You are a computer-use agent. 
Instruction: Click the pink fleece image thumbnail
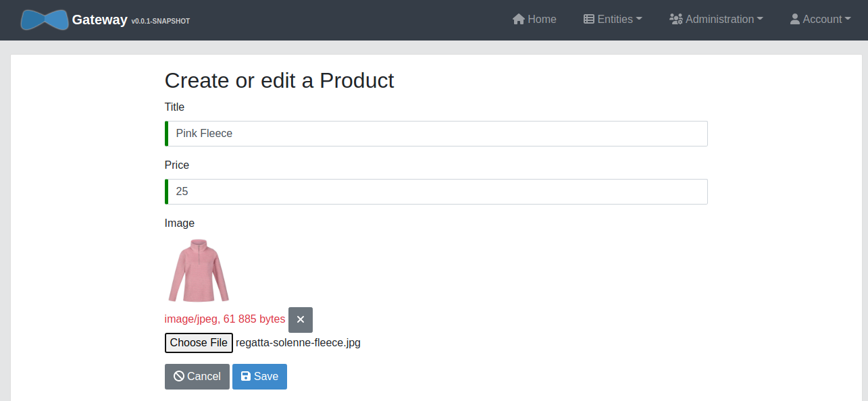[199, 270]
